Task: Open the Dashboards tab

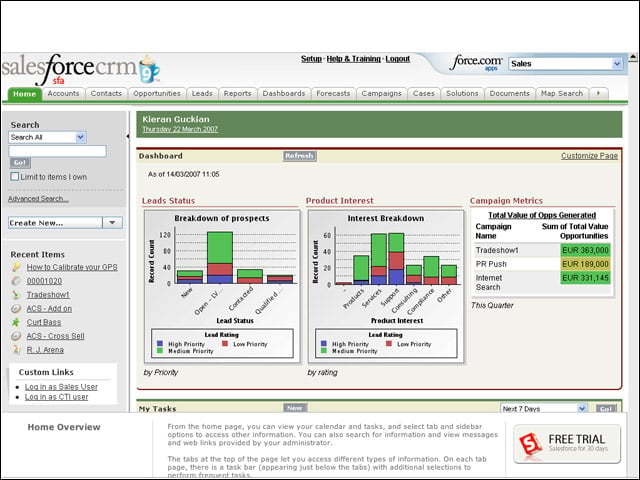Action: point(284,94)
